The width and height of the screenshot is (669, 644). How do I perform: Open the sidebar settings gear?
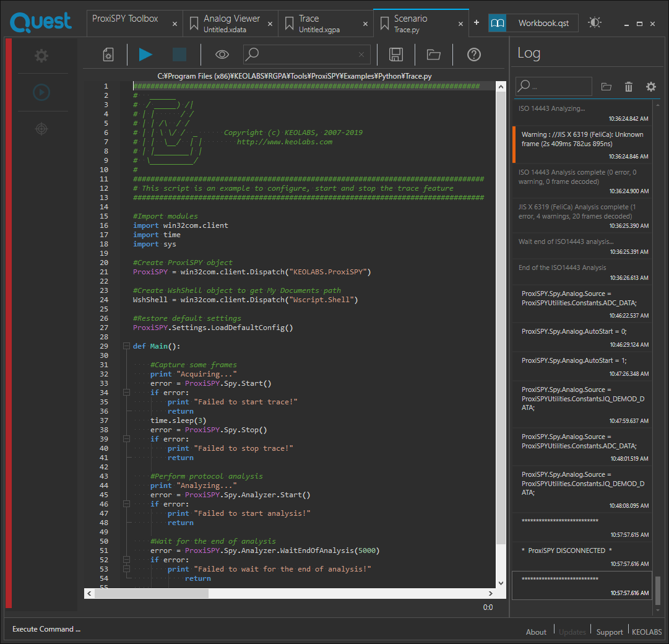[x=41, y=56]
